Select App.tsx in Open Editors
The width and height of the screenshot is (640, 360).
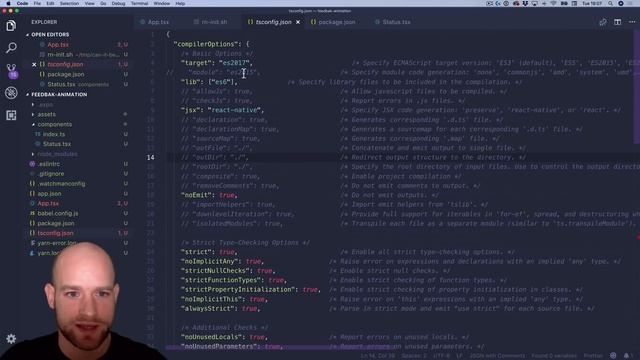(x=58, y=45)
